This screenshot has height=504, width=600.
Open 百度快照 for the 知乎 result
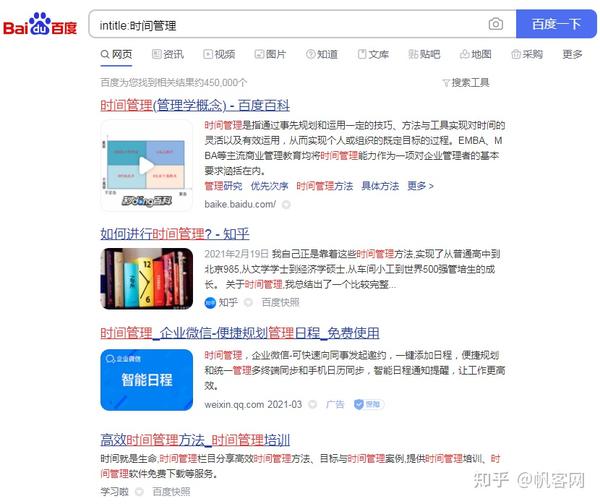pos(280,303)
